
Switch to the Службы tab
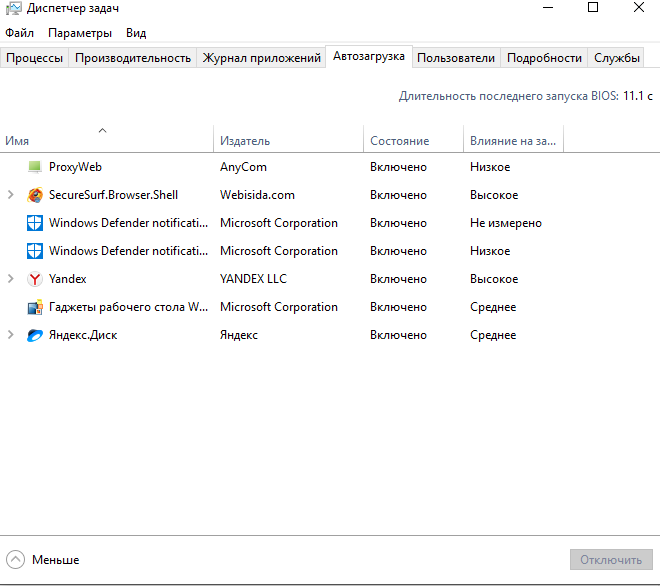pyautogui.click(x=617, y=58)
